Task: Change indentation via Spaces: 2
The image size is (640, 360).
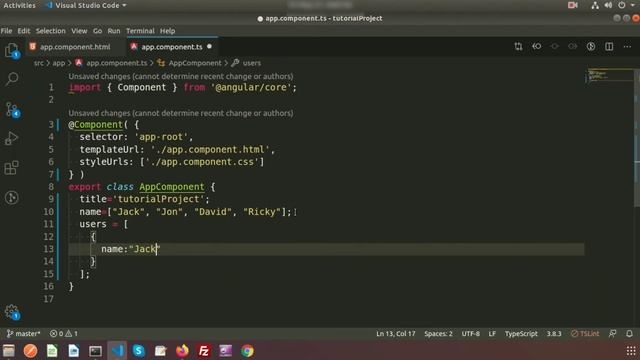Action: point(438,333)
